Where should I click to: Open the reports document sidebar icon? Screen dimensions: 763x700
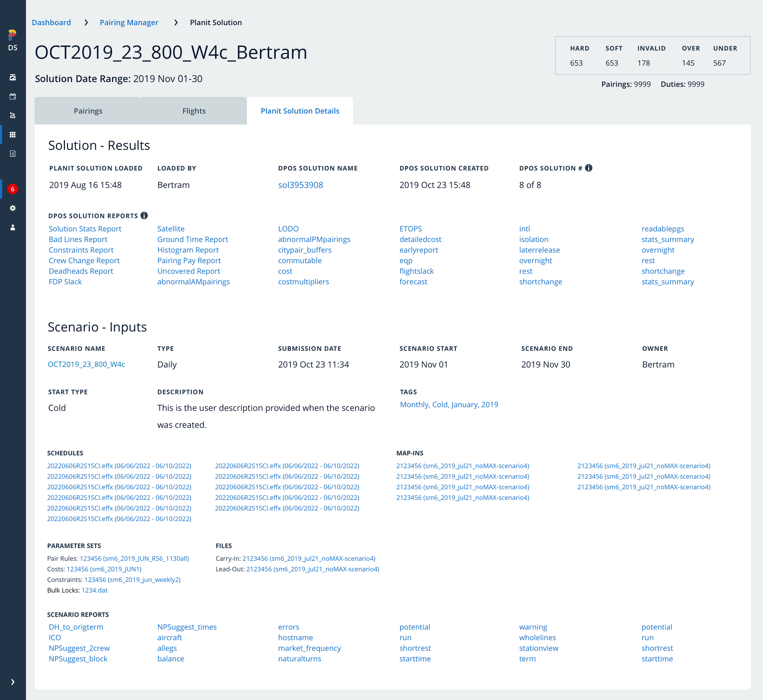click(13, 154)
